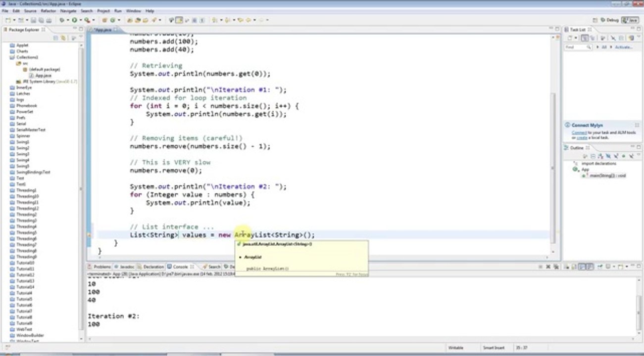Click the Connect link in Mylyn panel
The image size is (644, 356).
[579, 133]
